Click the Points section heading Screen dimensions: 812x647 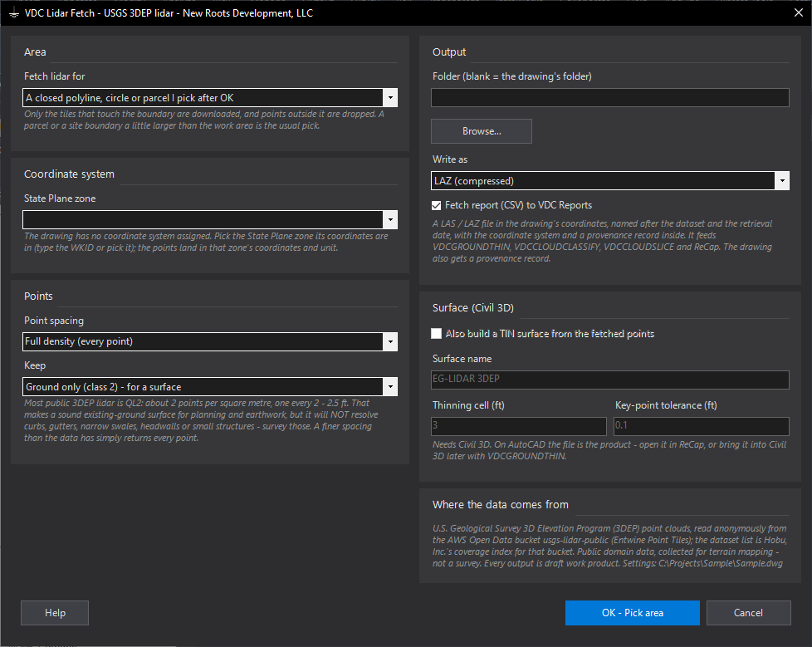[x=38, y=296]
